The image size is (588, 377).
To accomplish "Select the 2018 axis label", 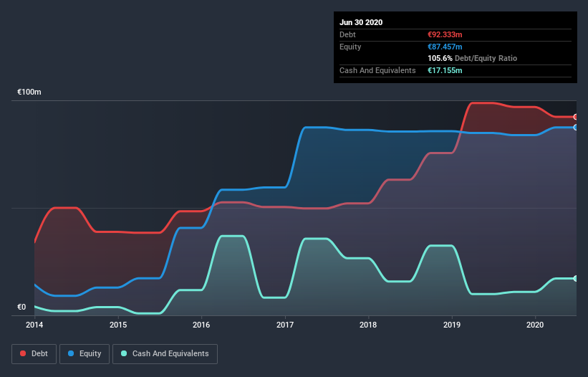I will pyautogui.click(x=368, y=325).
